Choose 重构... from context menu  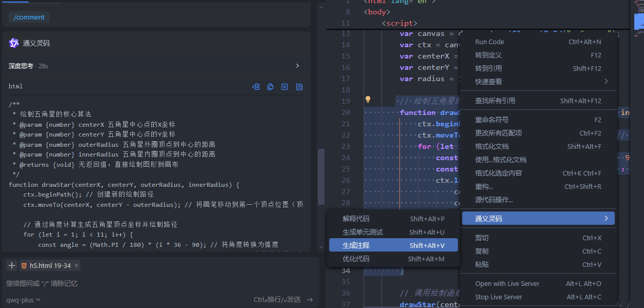pos(538,186)
